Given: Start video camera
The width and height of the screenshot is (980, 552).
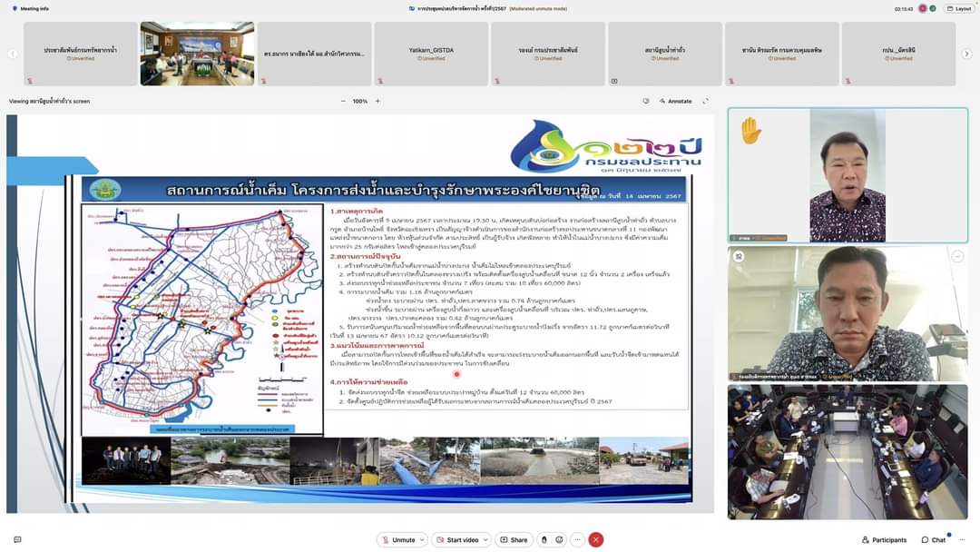Looking at the screenshot, I should click(x=456, y=539).
